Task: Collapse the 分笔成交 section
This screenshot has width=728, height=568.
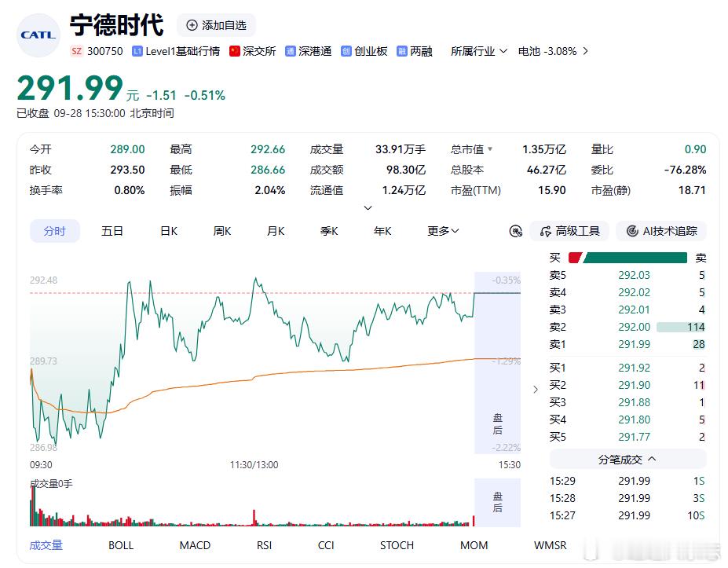Action: pyautogui.click(x=627, y=460)
